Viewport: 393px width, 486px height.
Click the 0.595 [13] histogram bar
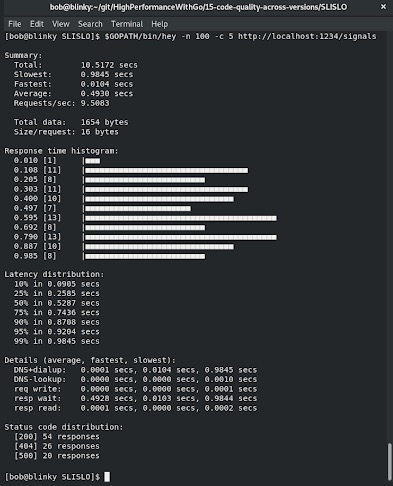click(x=181, y=218)
